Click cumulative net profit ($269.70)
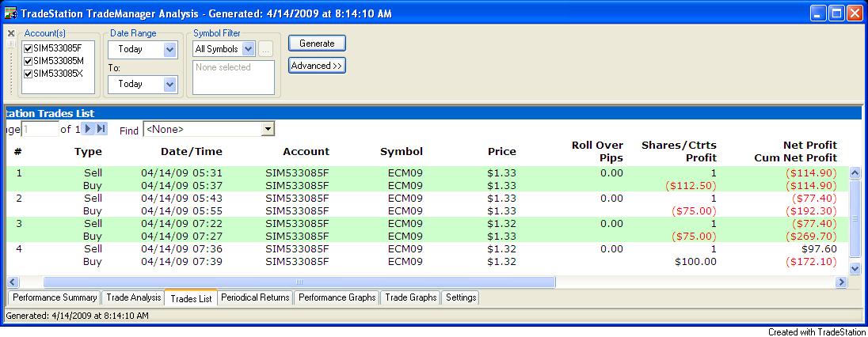This screenshot has width=868, height=337. pyautogui.click(x=811, y=237)
